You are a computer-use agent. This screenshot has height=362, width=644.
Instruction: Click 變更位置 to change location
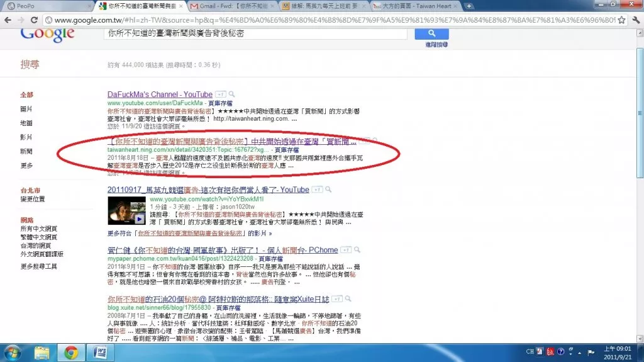(33, 199)
